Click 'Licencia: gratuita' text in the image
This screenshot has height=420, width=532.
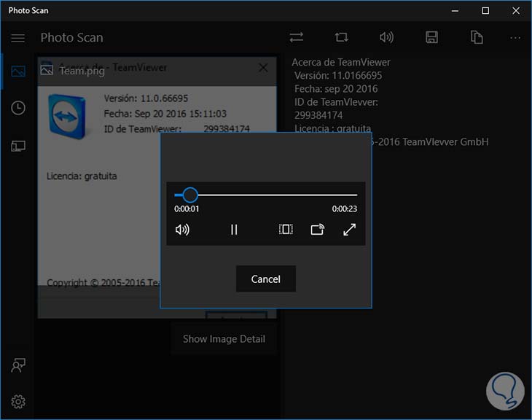pos(82,176)
